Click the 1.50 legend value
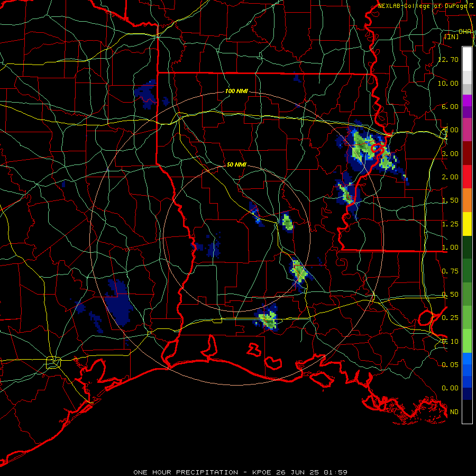This screenshot has height=476, width=476. (450, 200)
